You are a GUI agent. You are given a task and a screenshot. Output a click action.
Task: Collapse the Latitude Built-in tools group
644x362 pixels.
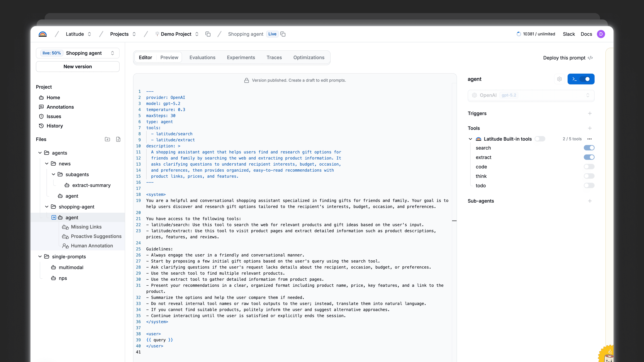point(470,139)
